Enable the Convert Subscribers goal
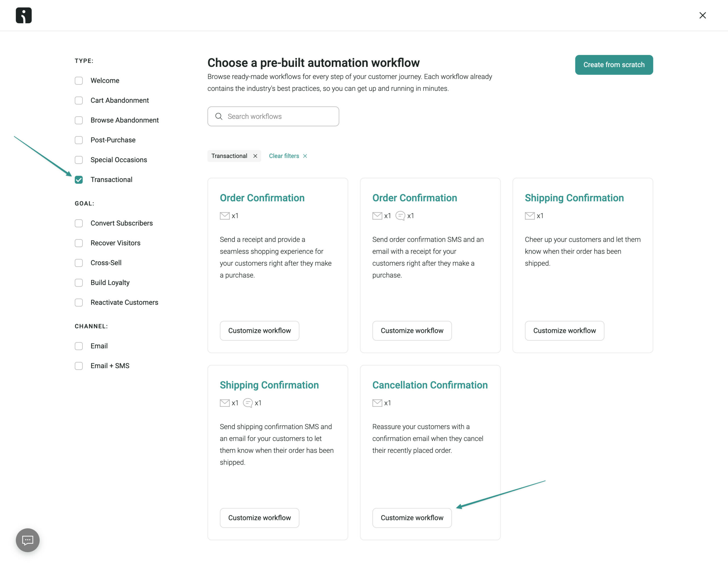Viewport: 728px width, 564px height. (79, 223)
